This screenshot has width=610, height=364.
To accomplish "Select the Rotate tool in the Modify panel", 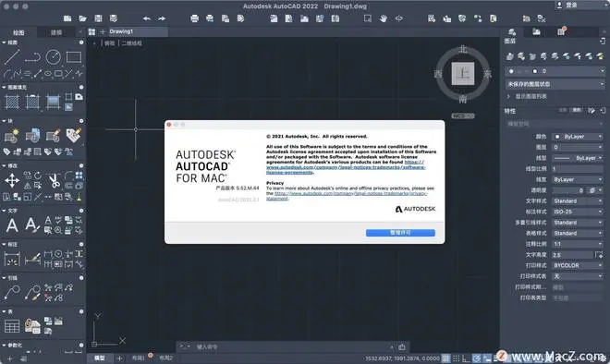I will (38, 176).
